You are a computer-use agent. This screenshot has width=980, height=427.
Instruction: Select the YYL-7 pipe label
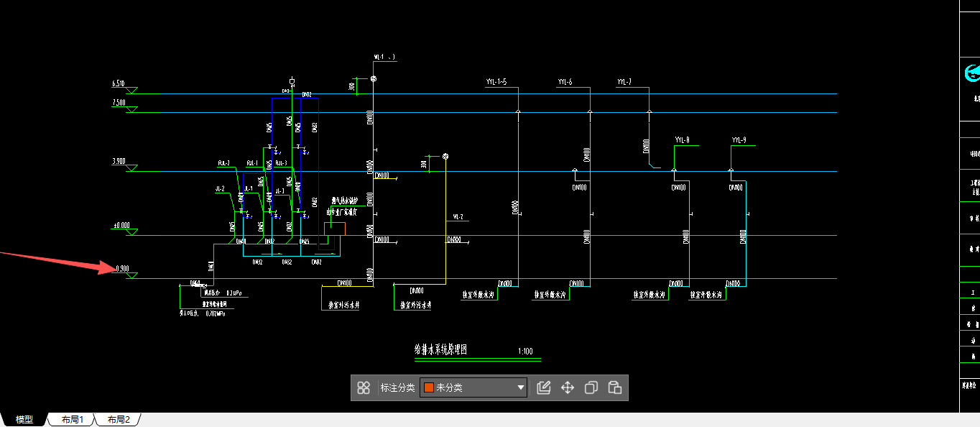click(624, 83)
